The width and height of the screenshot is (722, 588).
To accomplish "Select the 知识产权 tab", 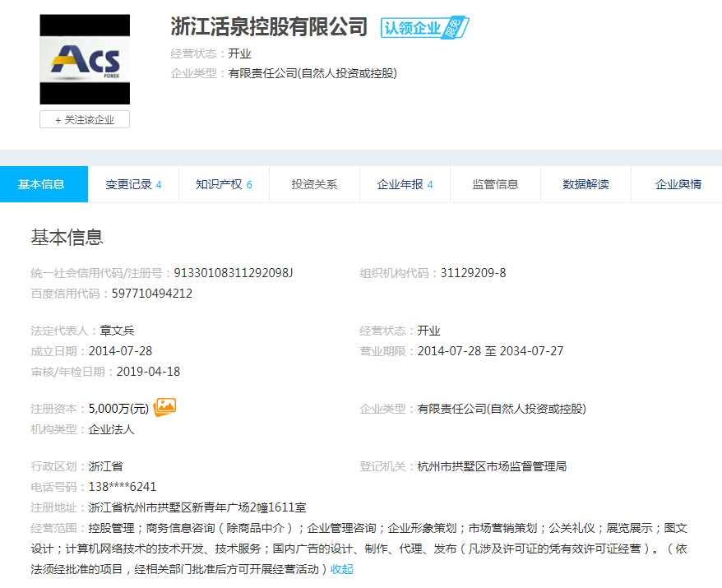I will click(x=224, y=184).
